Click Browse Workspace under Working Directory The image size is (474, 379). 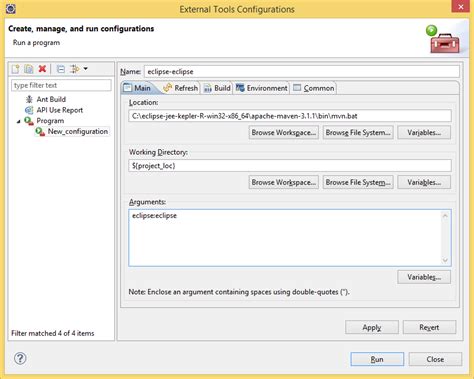284,182
